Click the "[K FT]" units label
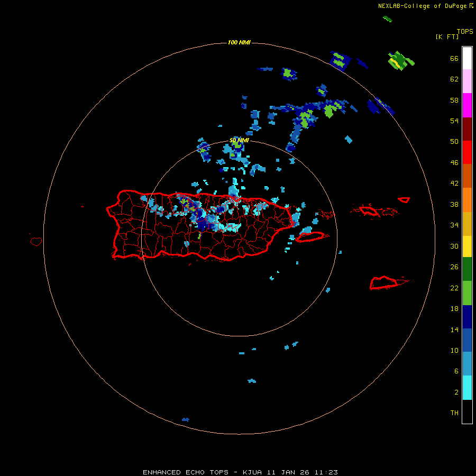This screenshot has width=476, height=476. click(447, 36)
